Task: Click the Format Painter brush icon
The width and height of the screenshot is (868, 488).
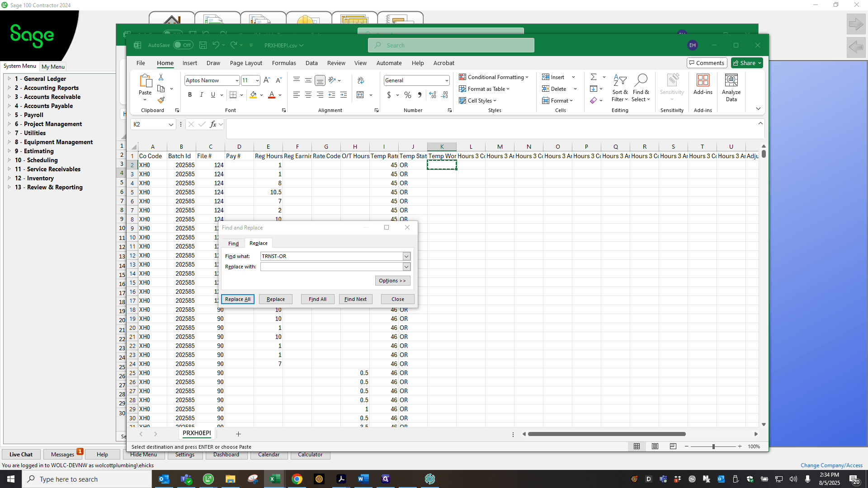Action: click(161, 100)
